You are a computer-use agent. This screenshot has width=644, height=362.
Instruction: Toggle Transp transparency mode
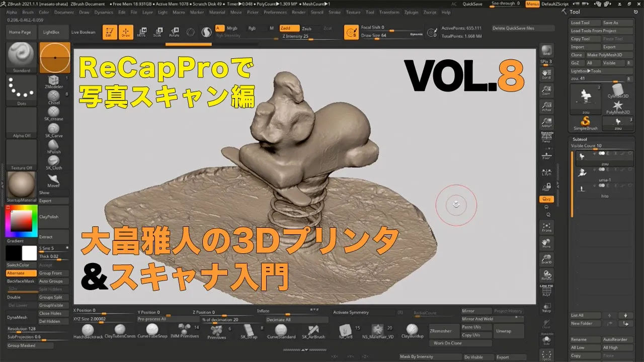coord(546,308)
